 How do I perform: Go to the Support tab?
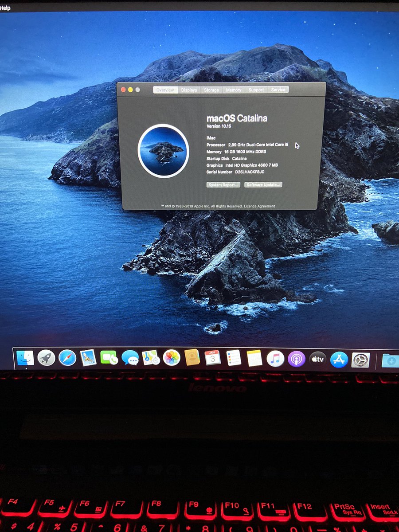[x=256, y=90]
